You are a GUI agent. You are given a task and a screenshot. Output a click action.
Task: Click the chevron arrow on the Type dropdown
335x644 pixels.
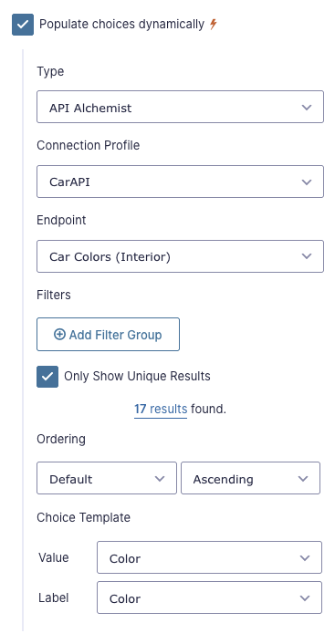306,108
